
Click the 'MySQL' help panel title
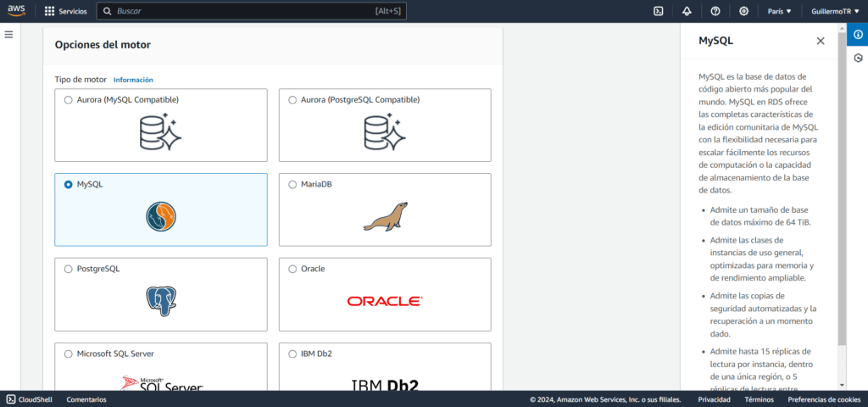pyautogui.click(x=715, y=41)
